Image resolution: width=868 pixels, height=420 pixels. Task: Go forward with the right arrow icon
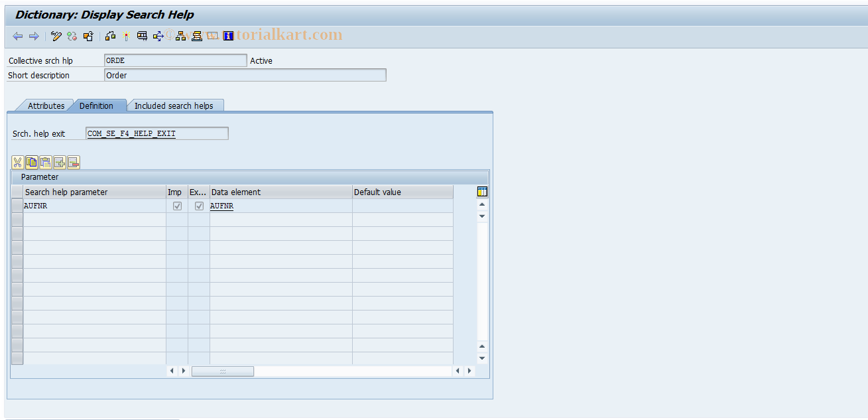coord(34,36)
